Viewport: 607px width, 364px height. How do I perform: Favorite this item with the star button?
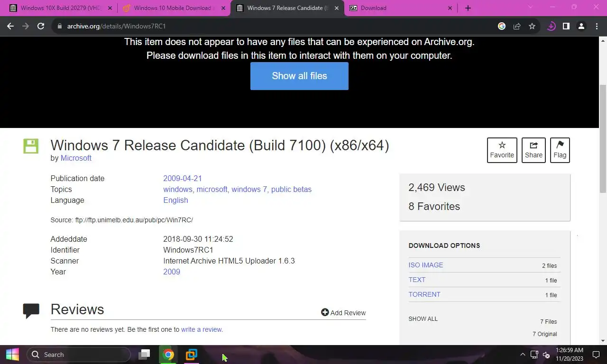pos(502,150)
